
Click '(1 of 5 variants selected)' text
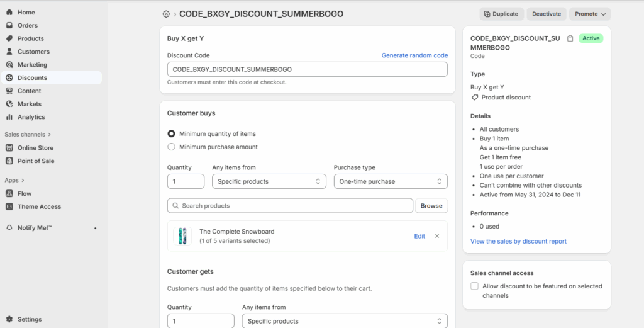pos(235,241)
